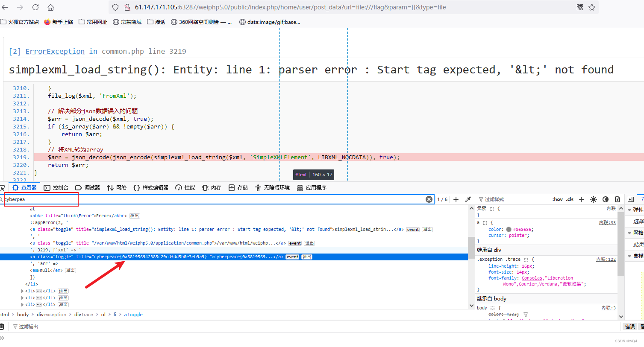Take a screenshot via devtools camera icon

tap(618, 199)
